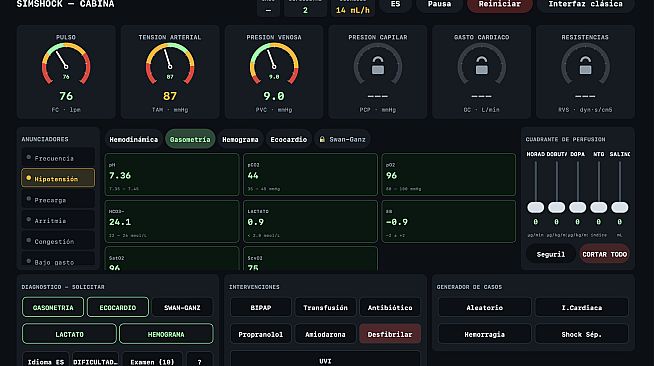Click the 14 mL/h diuresis readout
Image resolution: width=654 pixels, height=366 pixels.
click(x=353, y=10)
